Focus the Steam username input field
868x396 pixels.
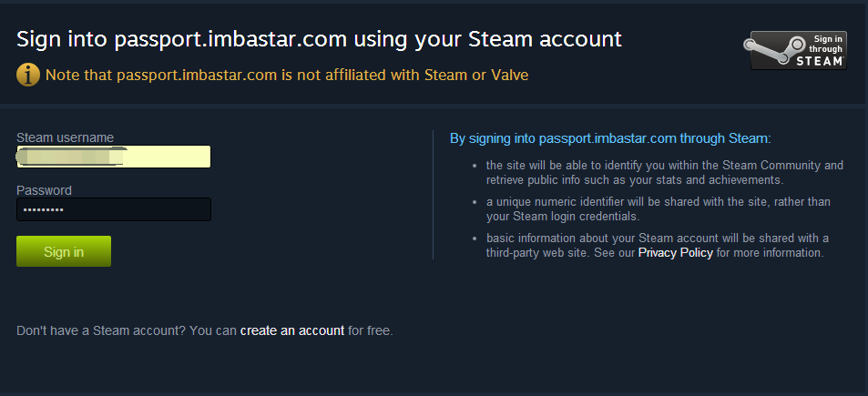coord(114,157)
